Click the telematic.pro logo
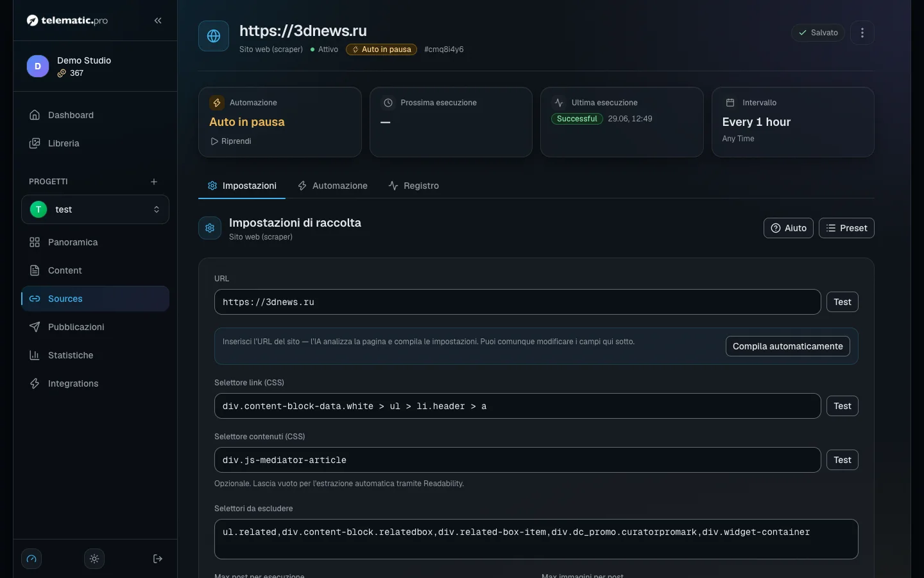Viewport: 924px width, 578px height. 67,21
